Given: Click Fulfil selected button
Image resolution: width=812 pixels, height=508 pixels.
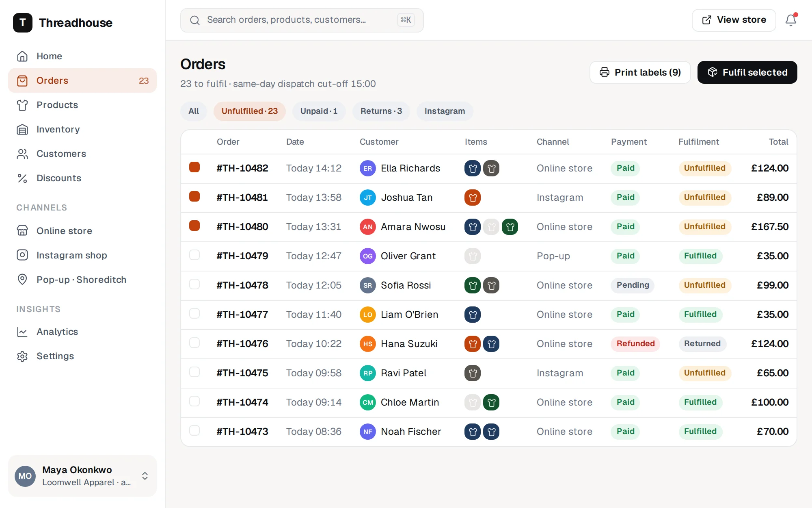Looking at the screenshot, I should pos(747,72).
